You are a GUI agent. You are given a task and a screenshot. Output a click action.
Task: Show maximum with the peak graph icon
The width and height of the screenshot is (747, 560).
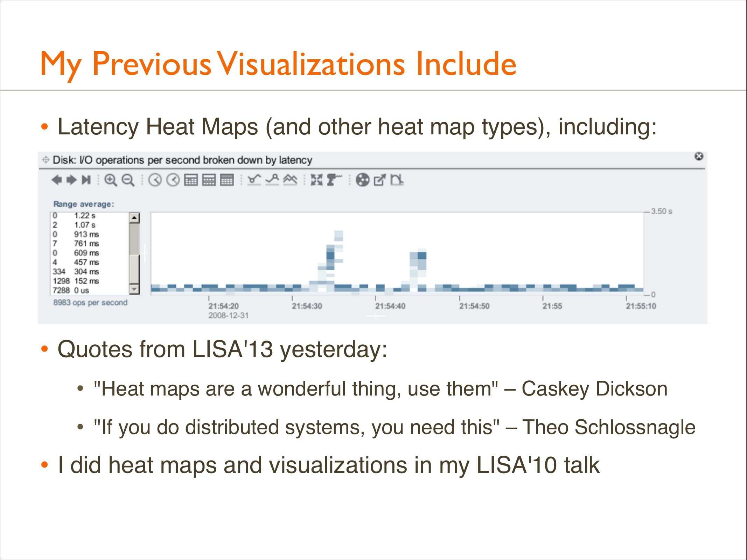(x=272, y=180)
